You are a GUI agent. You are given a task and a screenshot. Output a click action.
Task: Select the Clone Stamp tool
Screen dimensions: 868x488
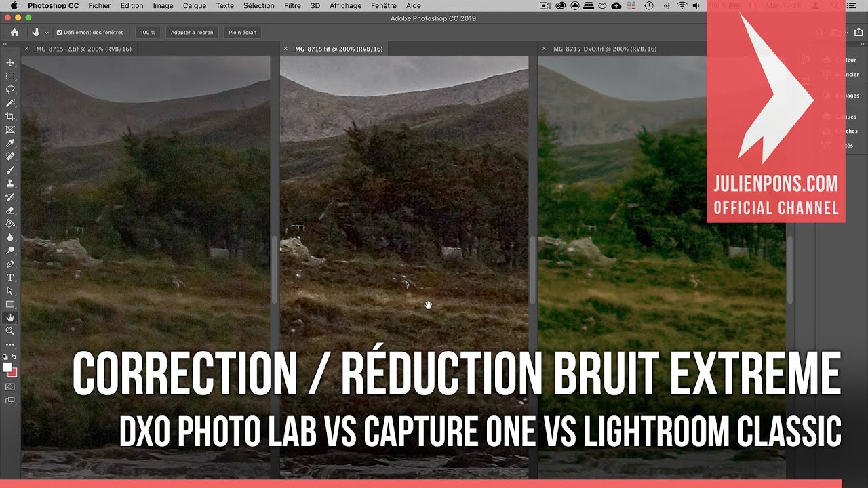[x=10, y=184]
